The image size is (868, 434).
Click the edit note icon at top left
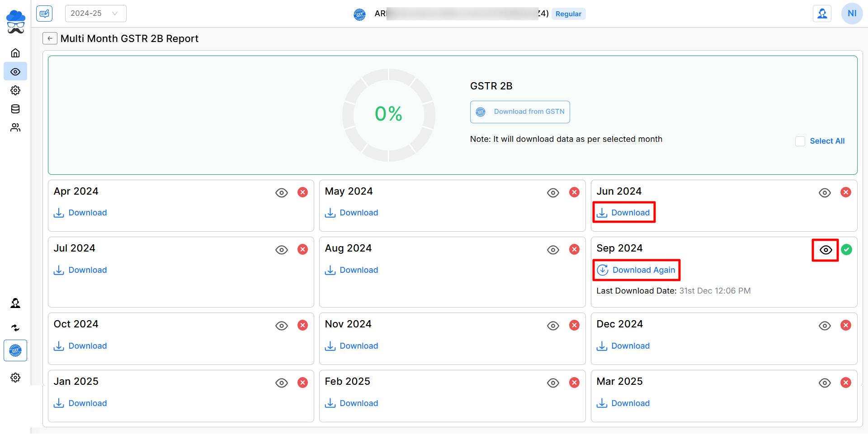(x=44, y=14)
